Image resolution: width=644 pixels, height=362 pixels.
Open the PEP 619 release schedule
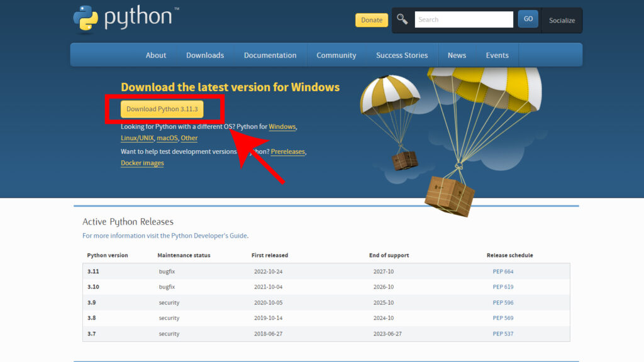[503, 287]
